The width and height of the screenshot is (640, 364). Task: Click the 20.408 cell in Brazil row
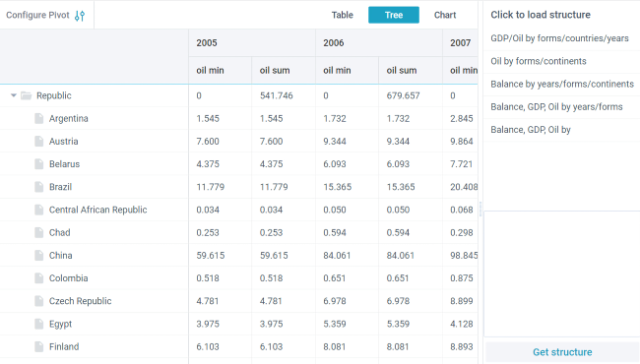click(x=461, y=187)
